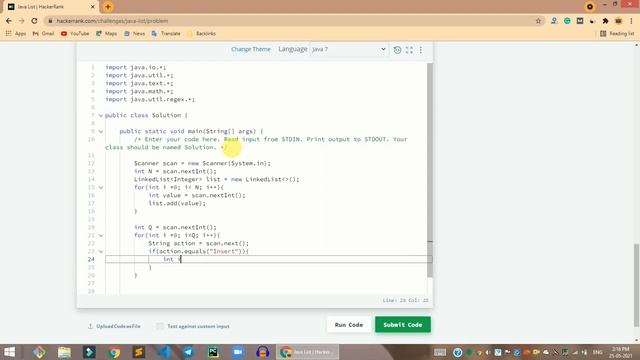Open Sublime Text from the taskbar

click(x=139, y=352)
